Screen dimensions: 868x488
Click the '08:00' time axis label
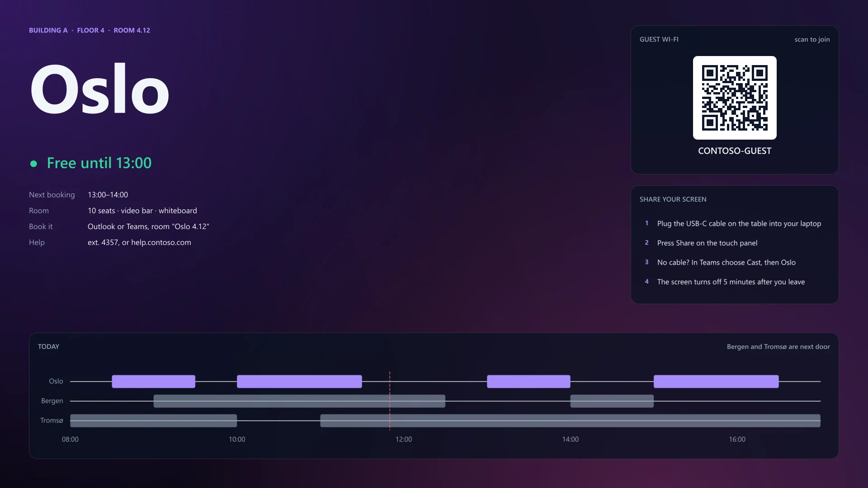pos(70,439)
